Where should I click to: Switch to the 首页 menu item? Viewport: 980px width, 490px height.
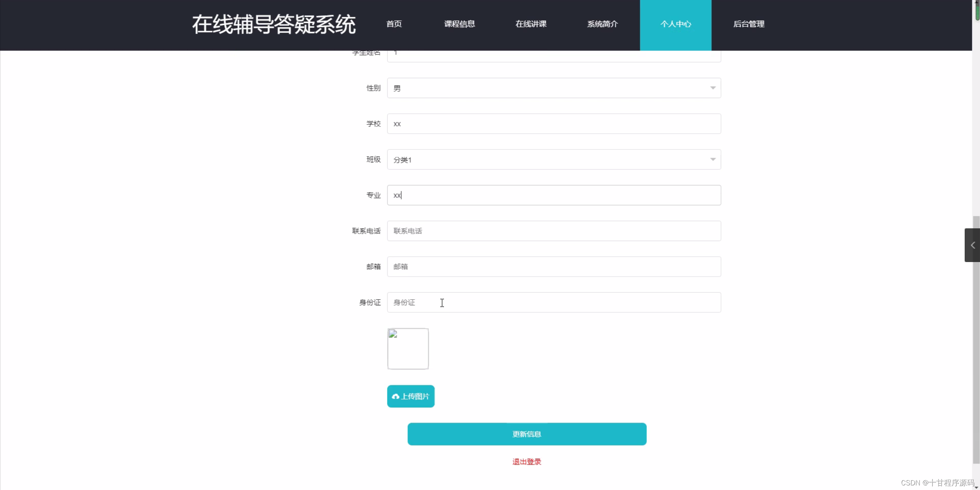[393, 24]
